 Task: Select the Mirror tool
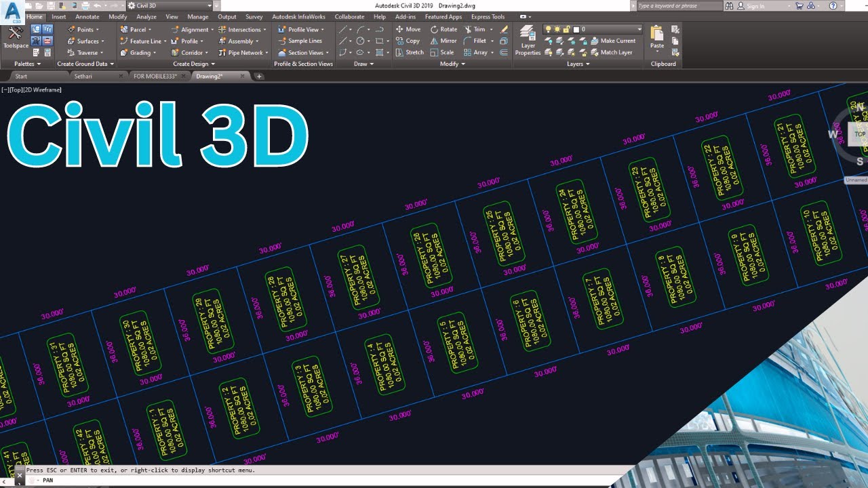pos(443,41)
